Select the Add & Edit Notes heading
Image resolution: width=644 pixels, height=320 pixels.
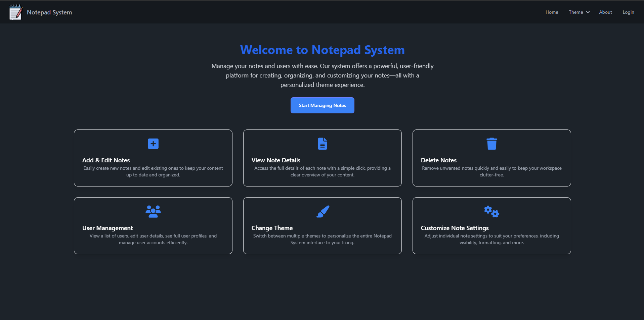click(x=106, y=160)
